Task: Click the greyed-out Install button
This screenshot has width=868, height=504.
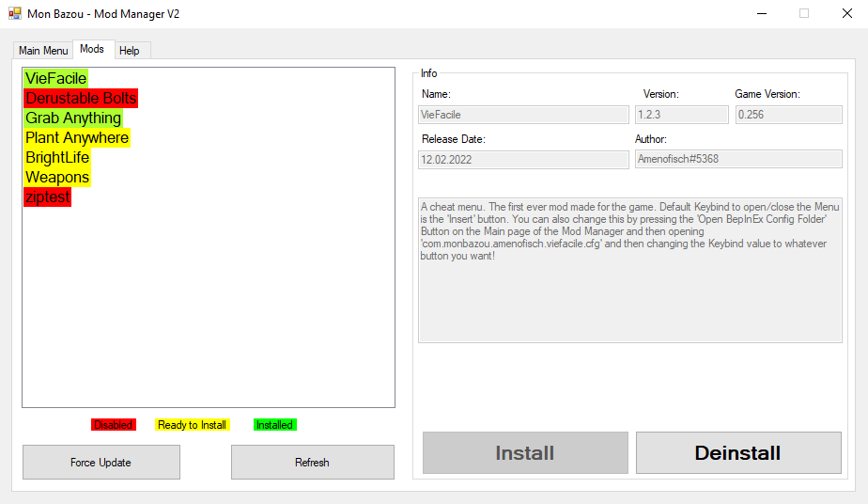Action: click(525, 452)
